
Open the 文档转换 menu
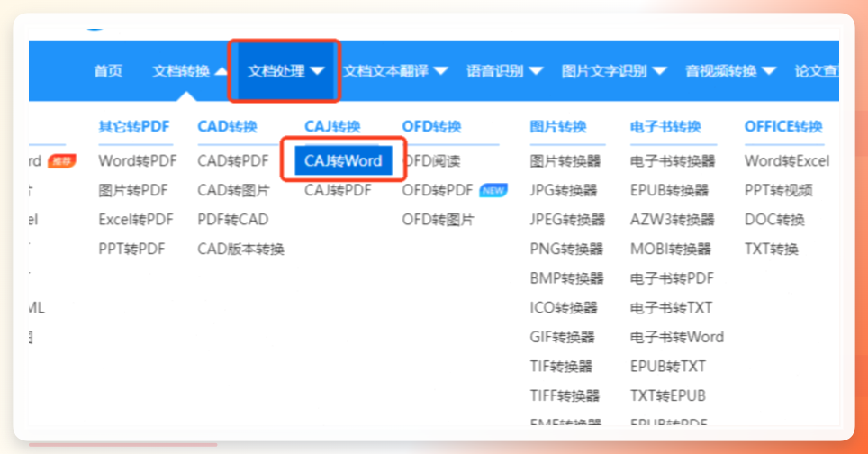[x=181, y=71]
